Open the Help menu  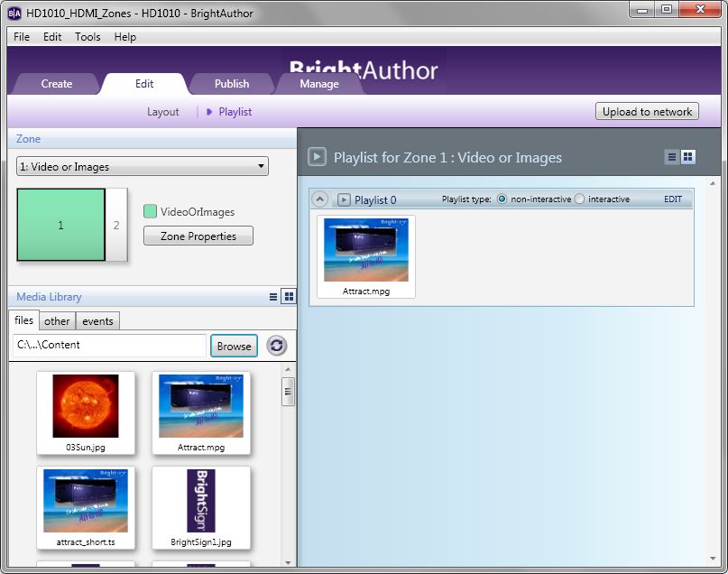point(124,37)
